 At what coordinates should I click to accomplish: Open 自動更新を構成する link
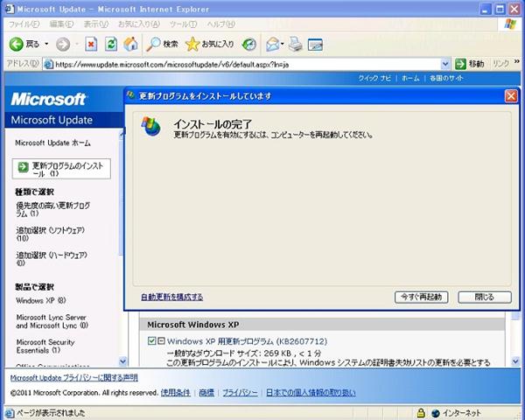[171, 297]
